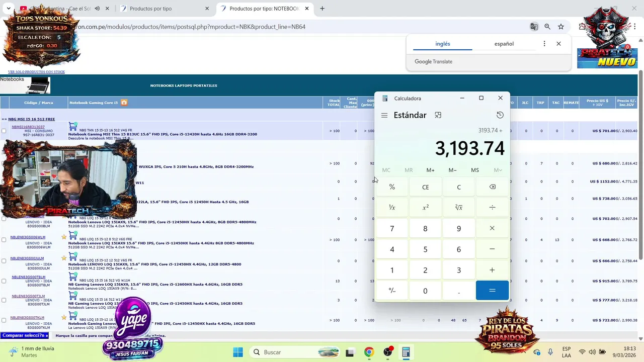Click the plus operator key

492,270
